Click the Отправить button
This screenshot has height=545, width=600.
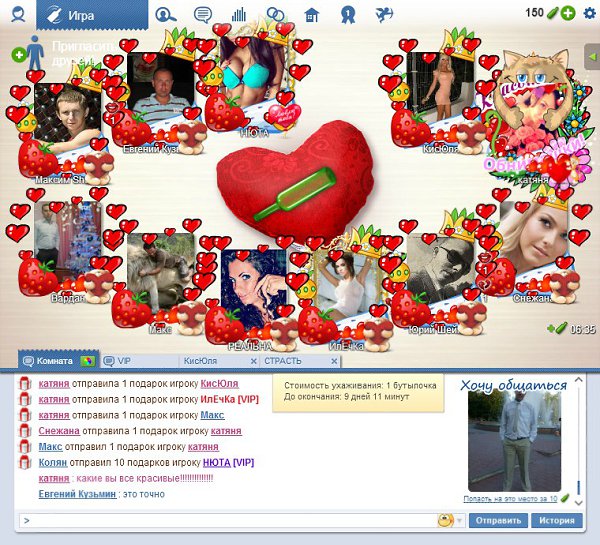(x=498, y=520)
